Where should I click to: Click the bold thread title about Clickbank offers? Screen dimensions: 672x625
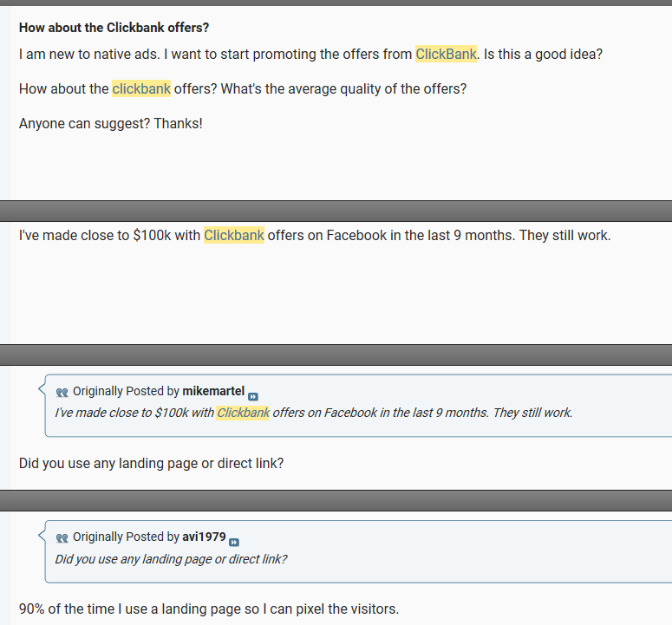[114, 28]
